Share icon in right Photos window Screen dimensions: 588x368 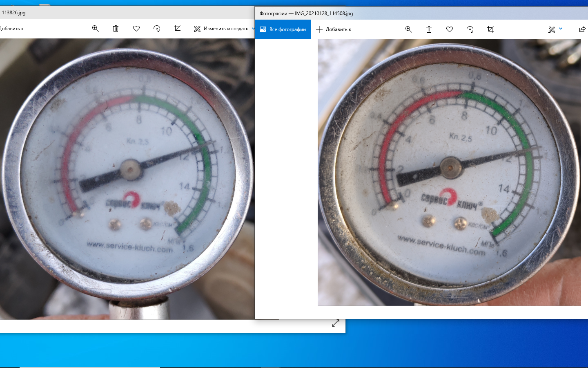(x=582, y=29)
